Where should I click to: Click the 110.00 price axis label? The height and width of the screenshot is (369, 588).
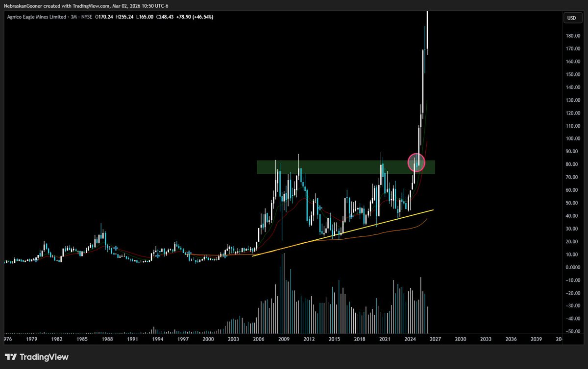tap(572, 126)
